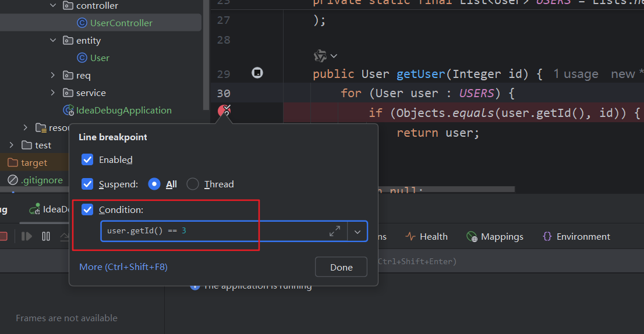This screenshot has width=644, height=334.
Task: Collapse the controller folder
Action: pyautogui.click(x=53, y=5)
